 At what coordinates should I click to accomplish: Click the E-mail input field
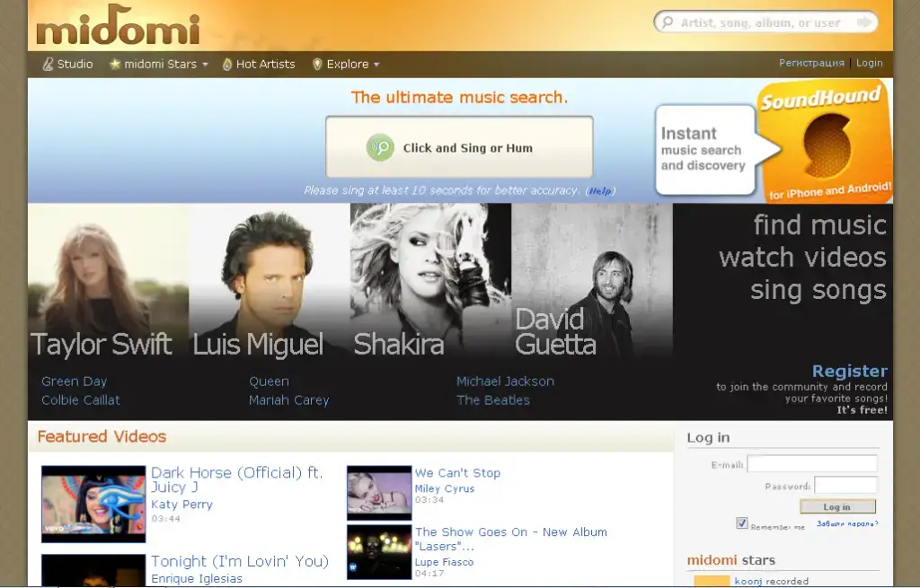(812, 464)
